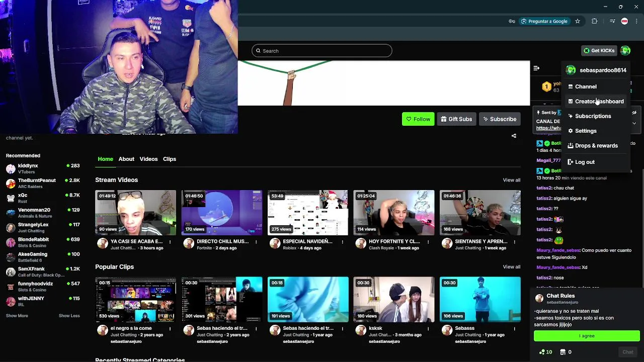Click StrangelyLex avatar in Recommended

pyautogui.click(x=11, y=228)
